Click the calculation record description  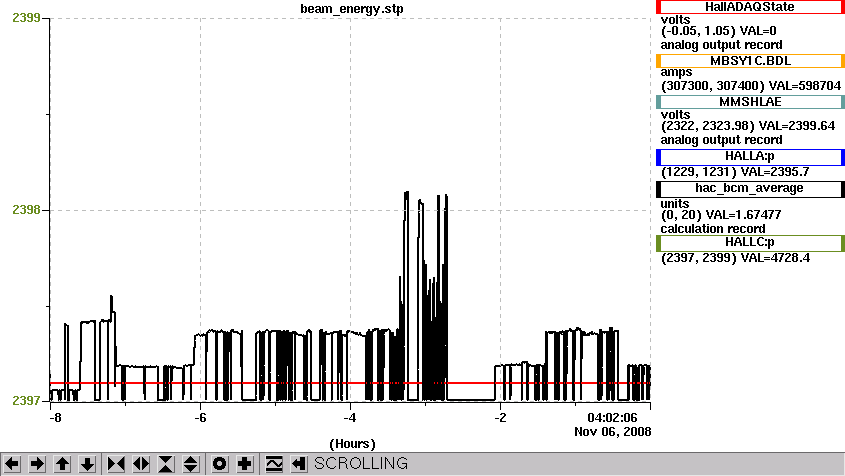(712, 229)
